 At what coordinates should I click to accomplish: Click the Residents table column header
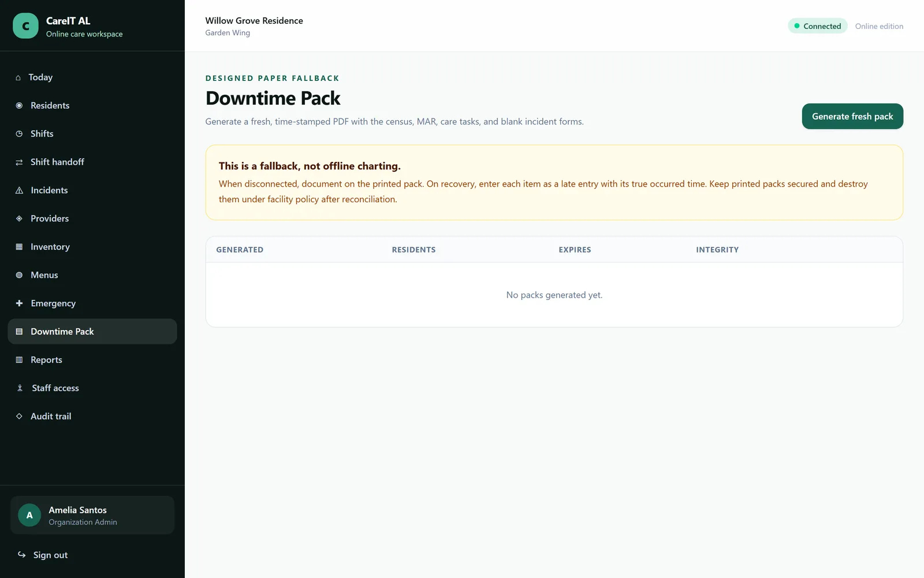[413, 250]
